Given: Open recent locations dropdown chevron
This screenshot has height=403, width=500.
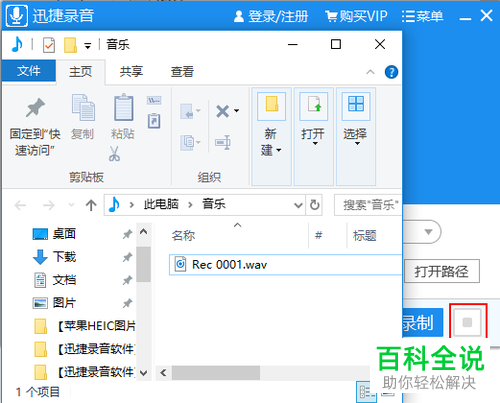Looking at the screenshot, I should [x=71, y=204].
